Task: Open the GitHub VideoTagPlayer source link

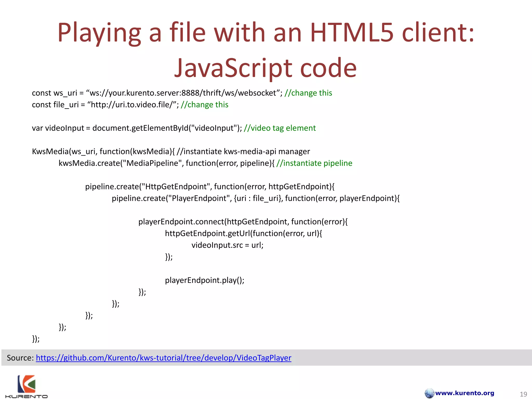Action: pyautogui.click(x=164, y=358)
